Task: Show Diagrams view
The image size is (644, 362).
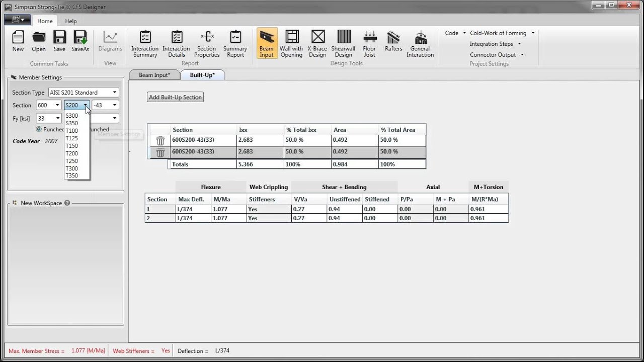Action: coord(110,41)
